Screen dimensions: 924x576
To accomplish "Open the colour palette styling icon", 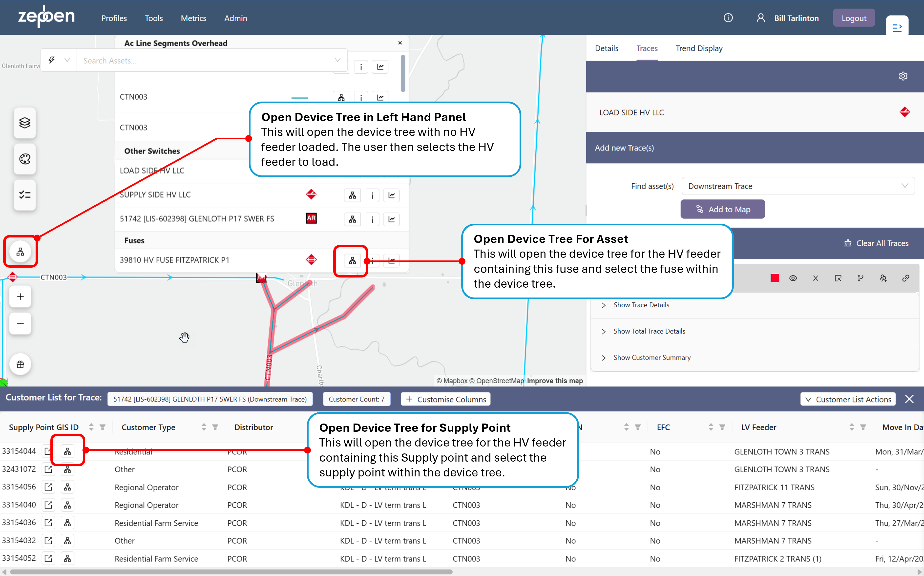I will point(25,159).
